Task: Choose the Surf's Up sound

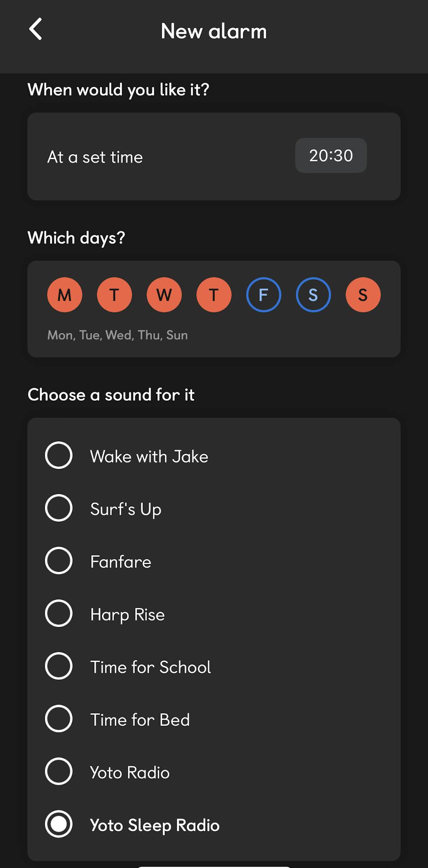Action: 59,508
